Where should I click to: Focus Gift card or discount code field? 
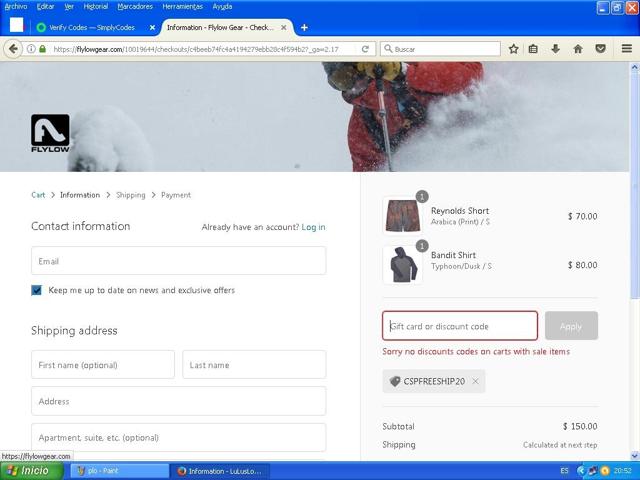pos(460,326)
